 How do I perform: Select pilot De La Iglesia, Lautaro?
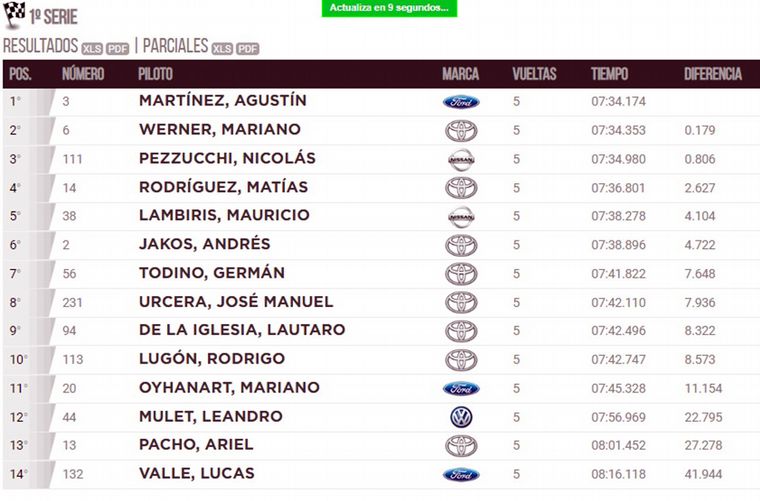pos(242,330)
